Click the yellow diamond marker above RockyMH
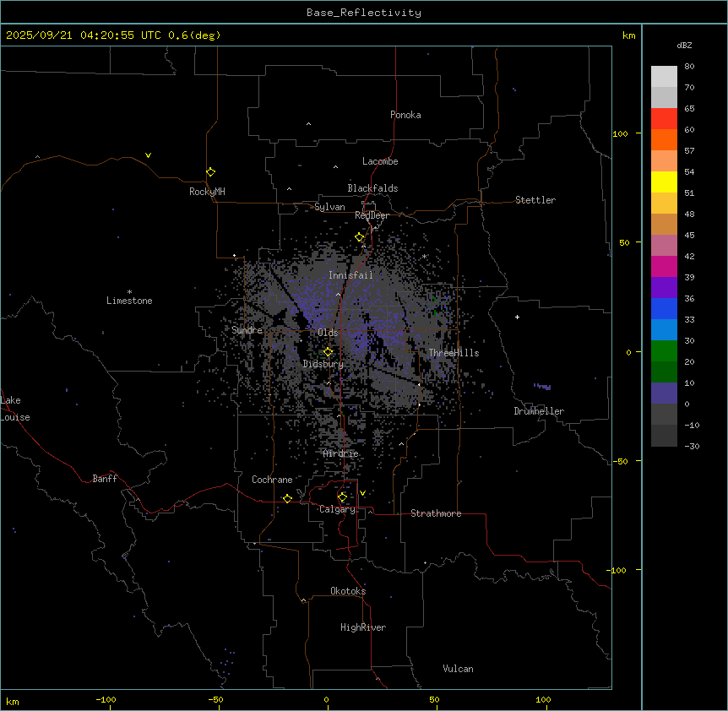The width and height of the screenshot is (728, 711). point(210,171)
